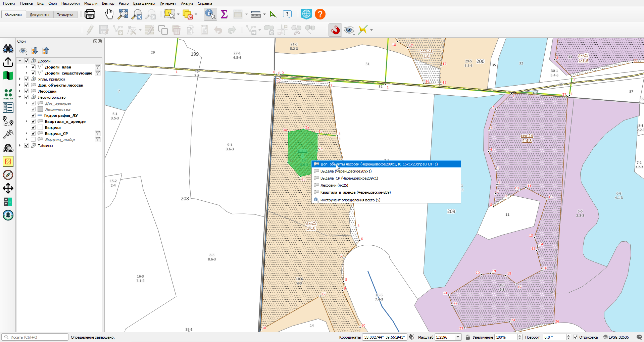Click the filter icon on Выдела_СР layer
This screenshot has width=644, height=342.
pyautogui.click(x=98, y=134)
